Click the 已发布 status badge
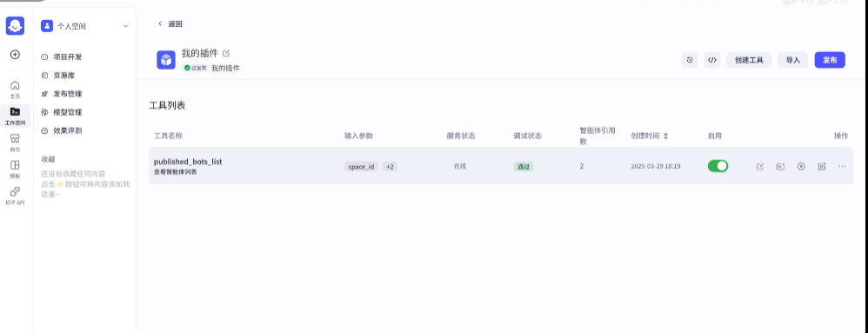Screen dimensions: 868x333 [196, 68]
